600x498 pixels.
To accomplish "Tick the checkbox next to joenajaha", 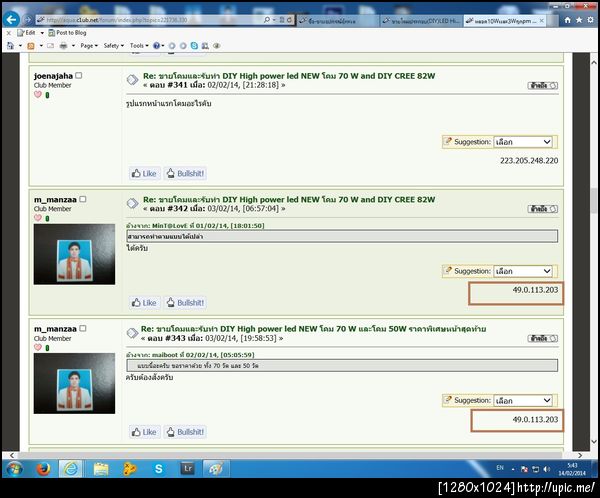I will pos(79,75).
